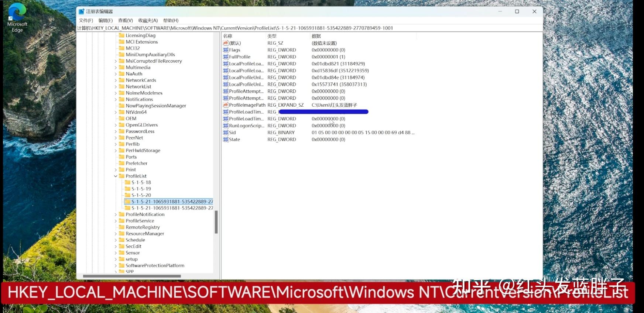Click the 0xd15836df (3512219359) data cell
Screen dimensions: 644x313
tap(340, 70)
